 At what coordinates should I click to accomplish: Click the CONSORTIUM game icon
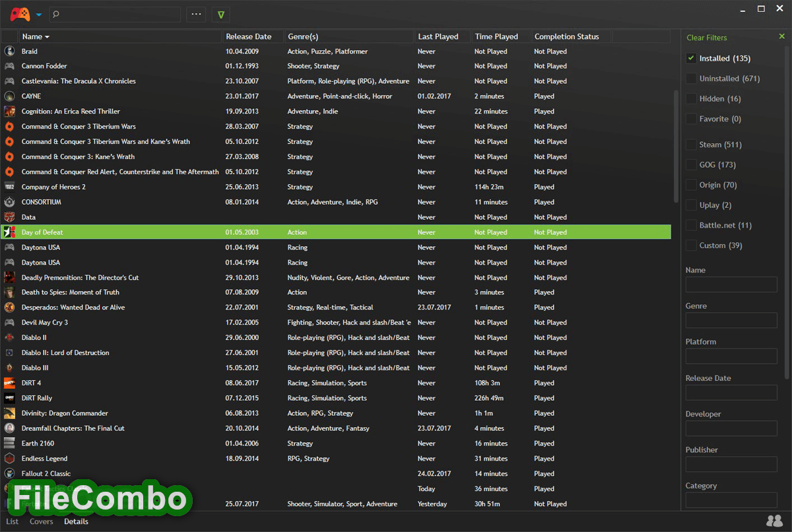9,202
